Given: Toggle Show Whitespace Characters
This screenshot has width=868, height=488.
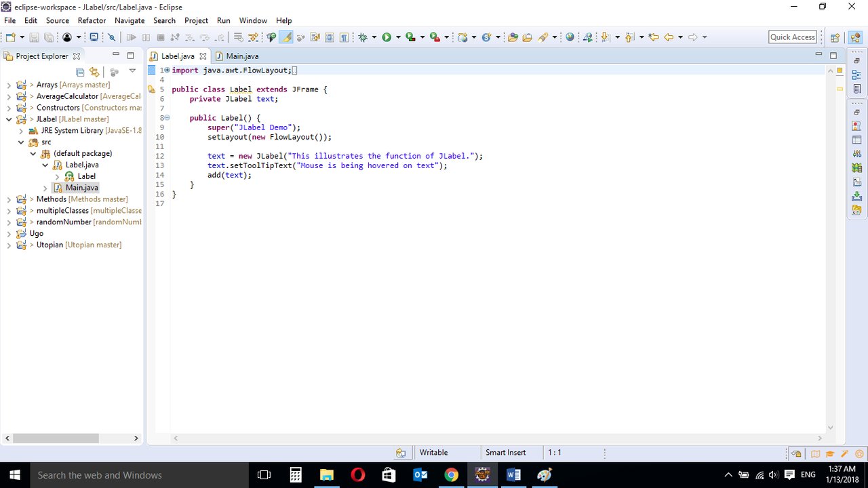Looking at the screenshot, I should point(344,37).
